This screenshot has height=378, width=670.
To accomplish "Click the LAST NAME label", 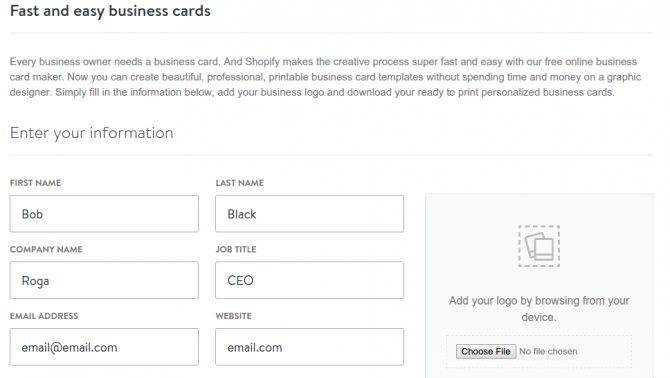I will [240, 183].
